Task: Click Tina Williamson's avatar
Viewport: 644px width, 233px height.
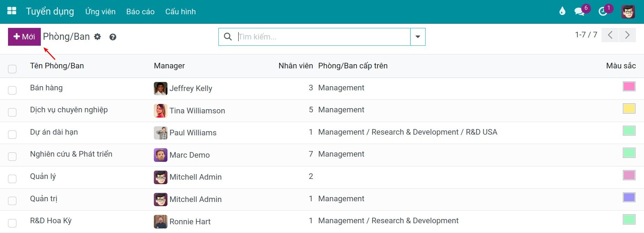Action: pyautogui.click(x=160, y=111)
